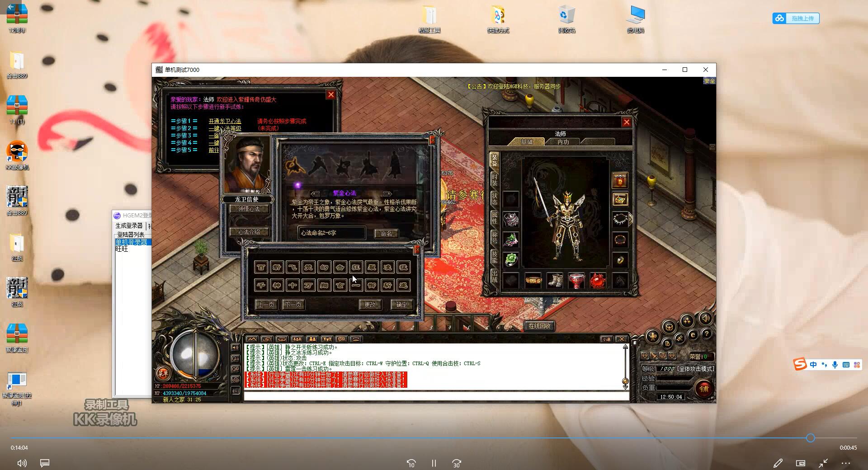Viewport: 868px width, 470px height.
Task: Select the character tile 万
Action: pos(308,285)
